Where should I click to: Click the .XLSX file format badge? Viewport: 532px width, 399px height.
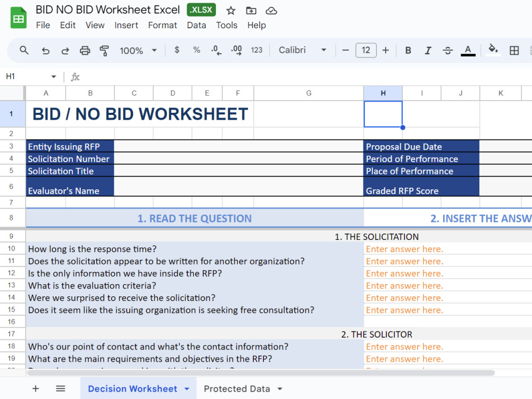pyautogui.click(x=201, y=10)
